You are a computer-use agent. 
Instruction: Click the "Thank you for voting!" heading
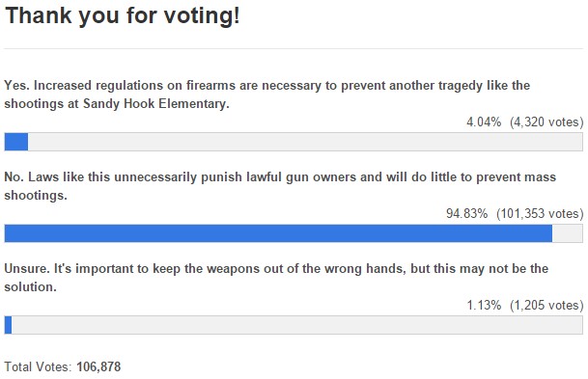[x=123, y=16]
